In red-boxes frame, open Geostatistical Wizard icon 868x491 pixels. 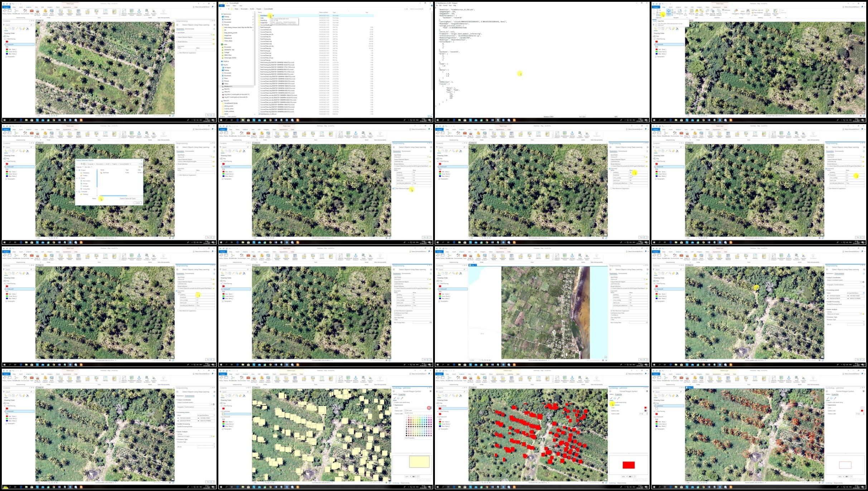565,379
